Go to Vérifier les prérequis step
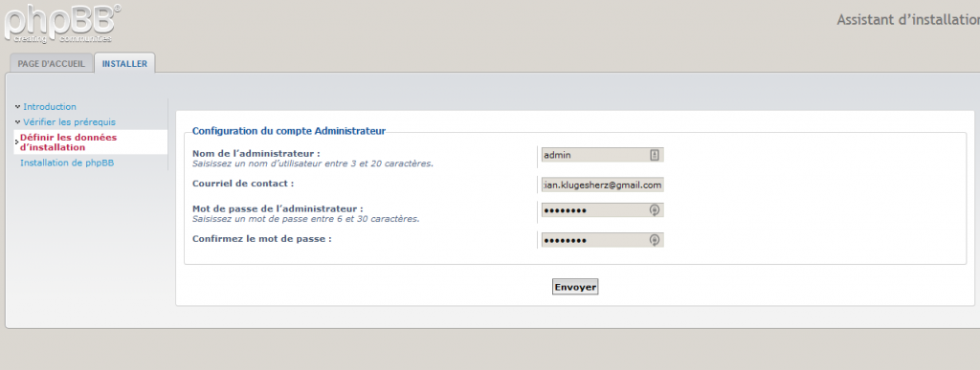This screenshot has height=370, width=980. [69, 122]
